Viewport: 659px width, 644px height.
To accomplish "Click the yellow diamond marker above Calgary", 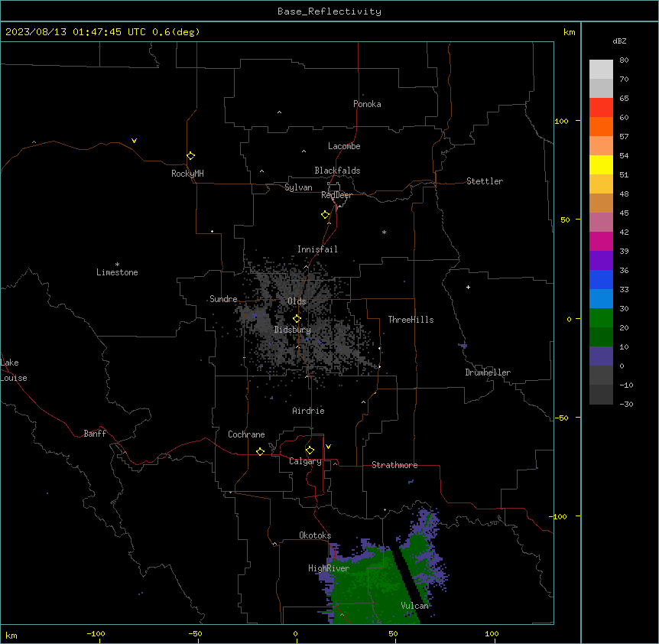I will click(310, 450).
